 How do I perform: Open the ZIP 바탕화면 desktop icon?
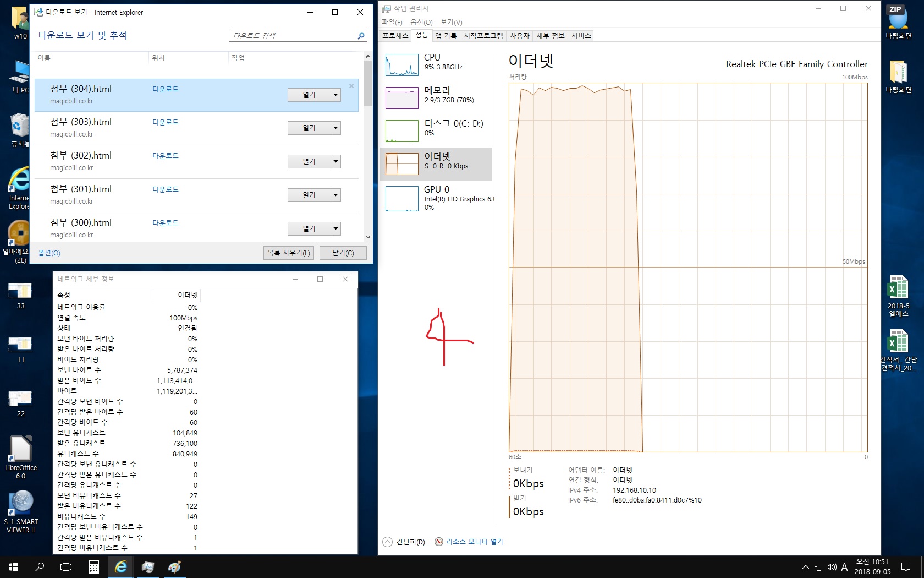[898, 22]
